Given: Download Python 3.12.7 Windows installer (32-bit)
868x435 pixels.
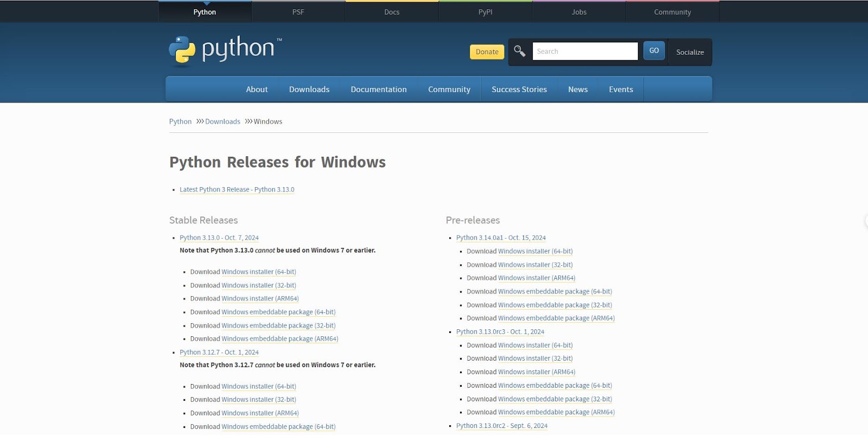Looking at the screenshot, I should click(259, 400).
